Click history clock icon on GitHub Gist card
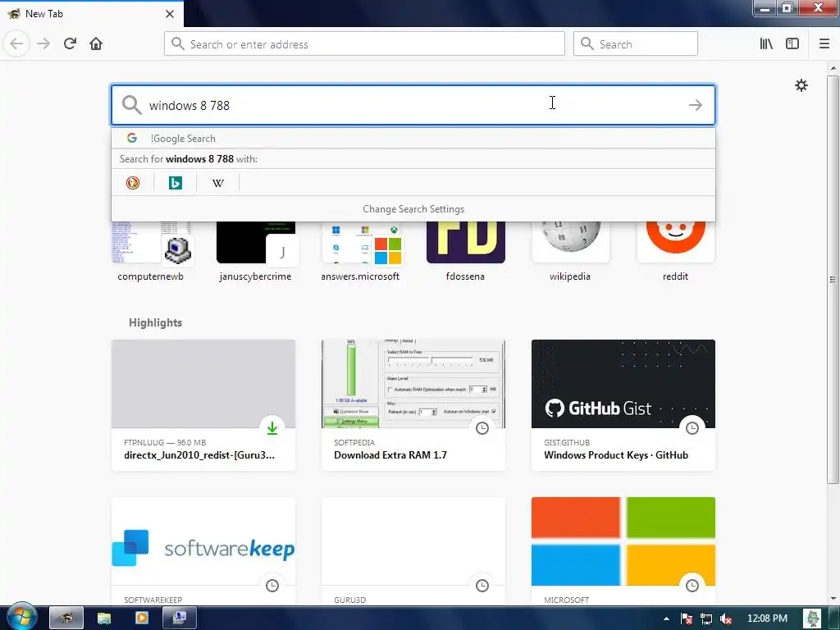Viewport: 840px width, 630px height. (692, 428)
